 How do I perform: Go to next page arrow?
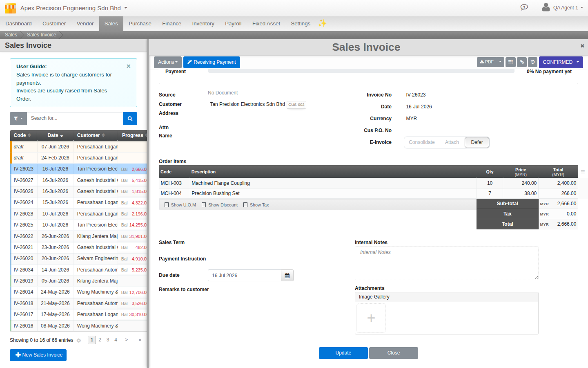point(127,340)
